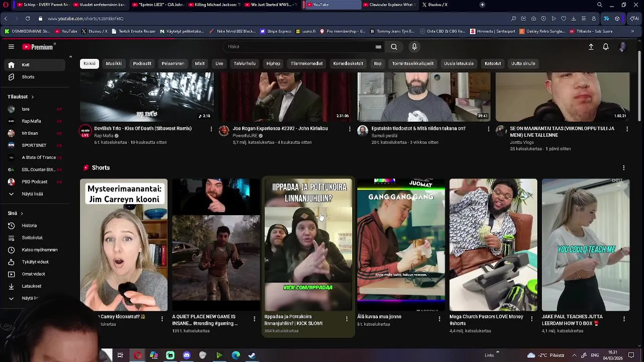This screenshot has height=362, width=644.
Task: Click the YouTube Premium logo
Action: coord(38,47)
